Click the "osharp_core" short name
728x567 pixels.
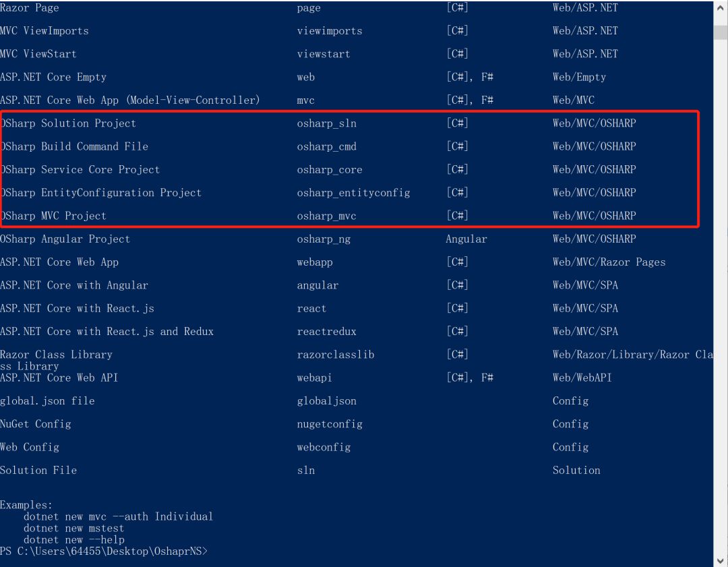click(329, 170)
